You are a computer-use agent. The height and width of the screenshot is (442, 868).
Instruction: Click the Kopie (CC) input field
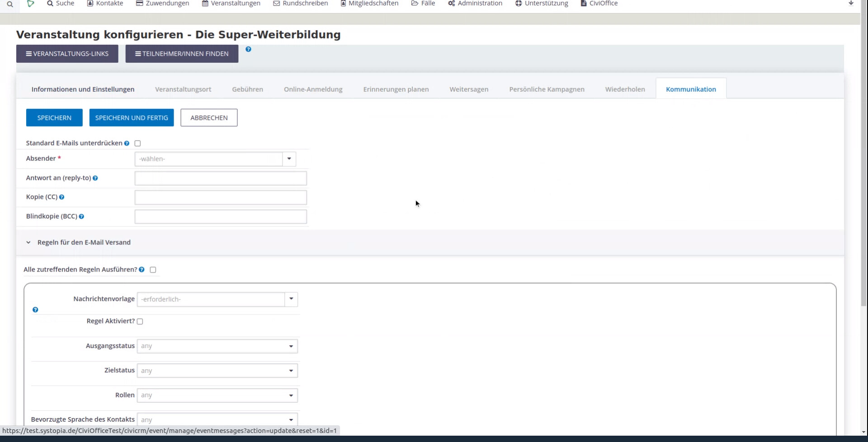221,197
